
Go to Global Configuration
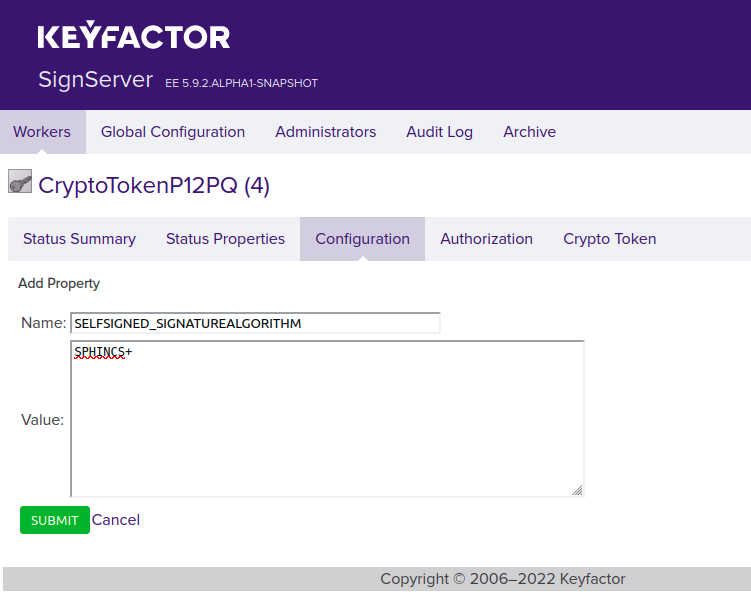[173, 132]
